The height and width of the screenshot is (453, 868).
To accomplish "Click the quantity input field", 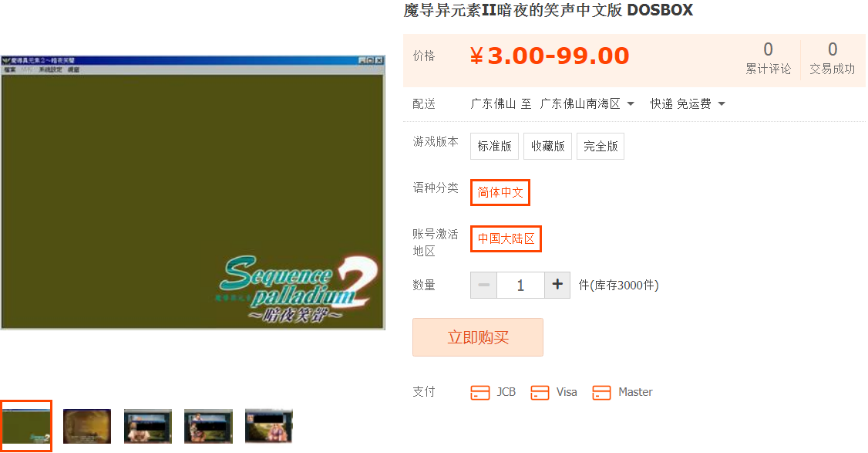I will click(521, 285).
